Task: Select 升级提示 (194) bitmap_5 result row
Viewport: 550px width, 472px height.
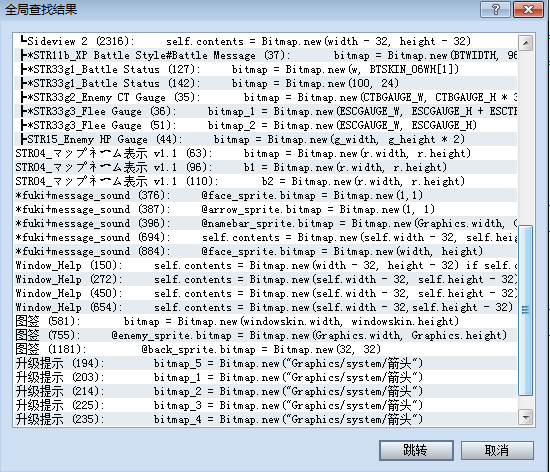Action: coord(266,363)
